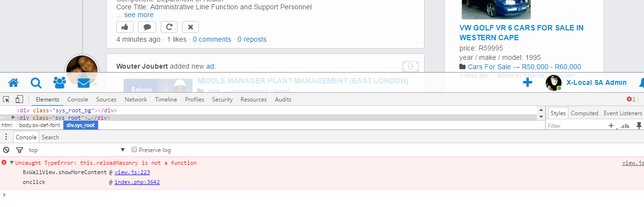The width and height of the screenshot is (644, 207).
Task: Enable the Preserve log checkbox
Action: coord(134,150)
